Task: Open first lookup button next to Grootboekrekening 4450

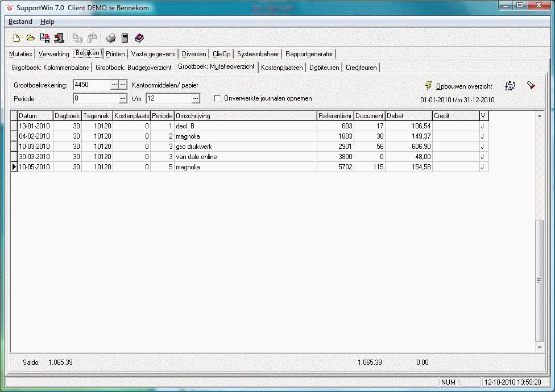Action: click(x=114, y=85)
